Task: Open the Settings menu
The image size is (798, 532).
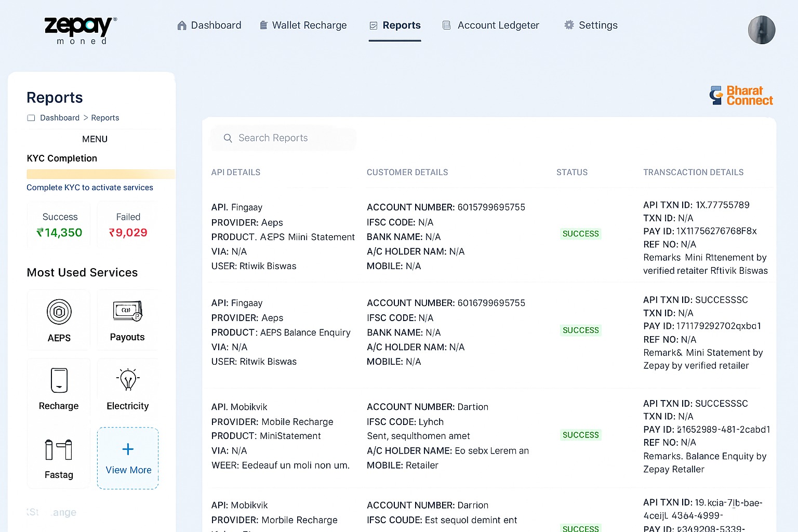Action: pos(591,25)
